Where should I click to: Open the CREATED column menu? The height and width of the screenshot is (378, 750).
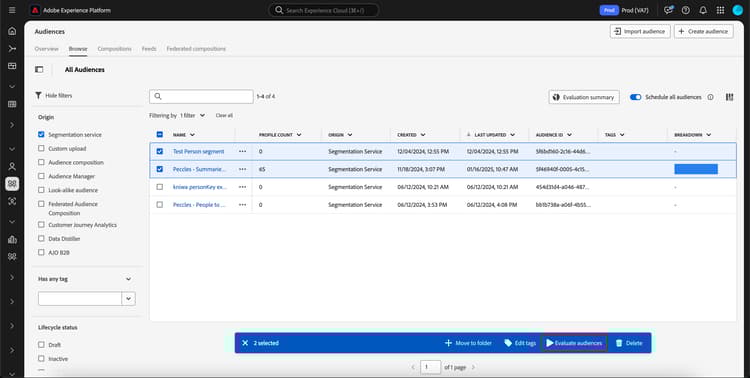(423, 135)
